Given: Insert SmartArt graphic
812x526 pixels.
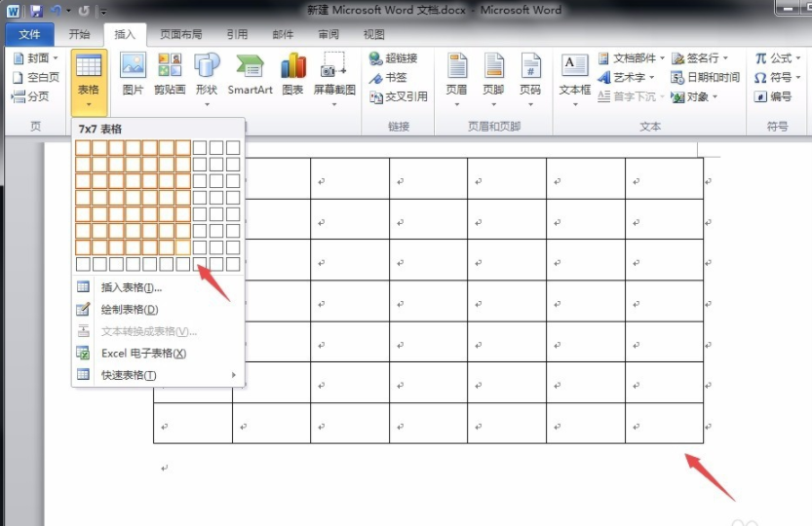Looking at the screenshot, I should [251, 73].
